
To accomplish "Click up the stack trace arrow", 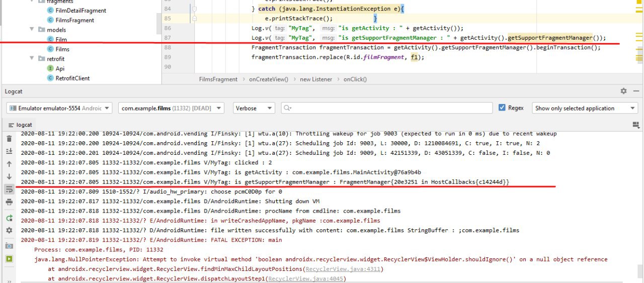I will pyautogui.click(x=9, y=164).
